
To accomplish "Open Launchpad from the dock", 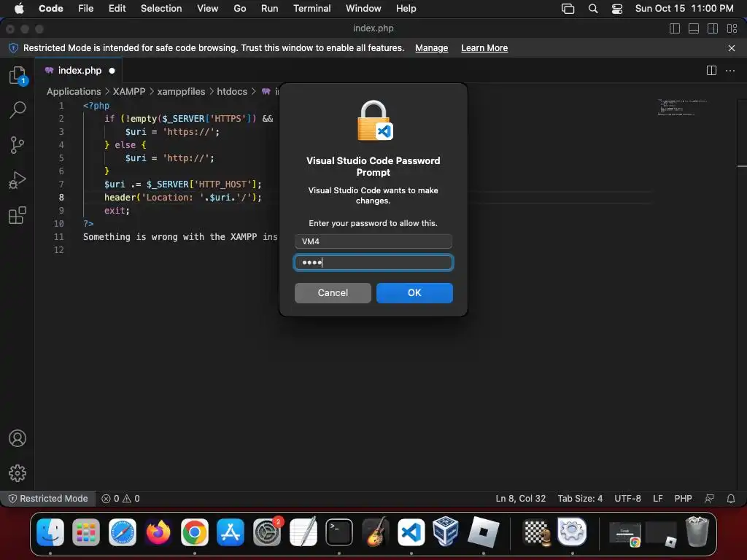I will [86, 532].
